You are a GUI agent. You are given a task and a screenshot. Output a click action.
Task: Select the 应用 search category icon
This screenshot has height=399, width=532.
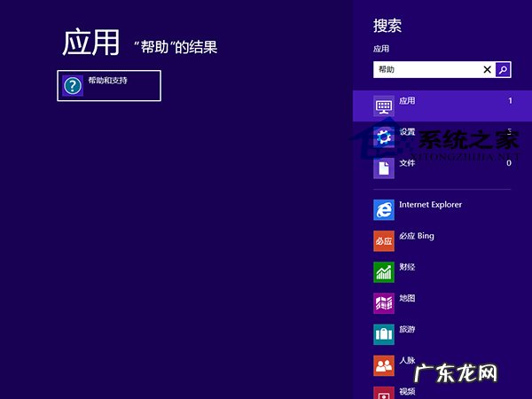point(384,106)
